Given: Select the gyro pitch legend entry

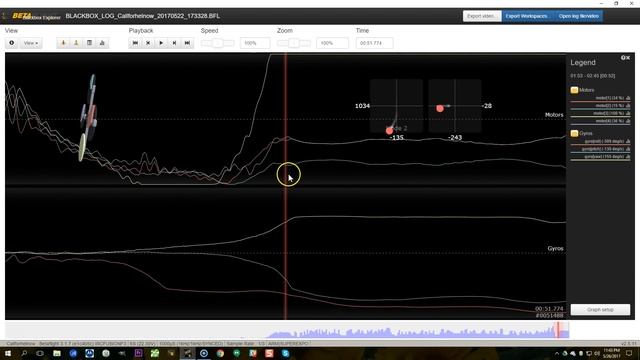Looking at the screenshot, I should [x=600, y=149].
